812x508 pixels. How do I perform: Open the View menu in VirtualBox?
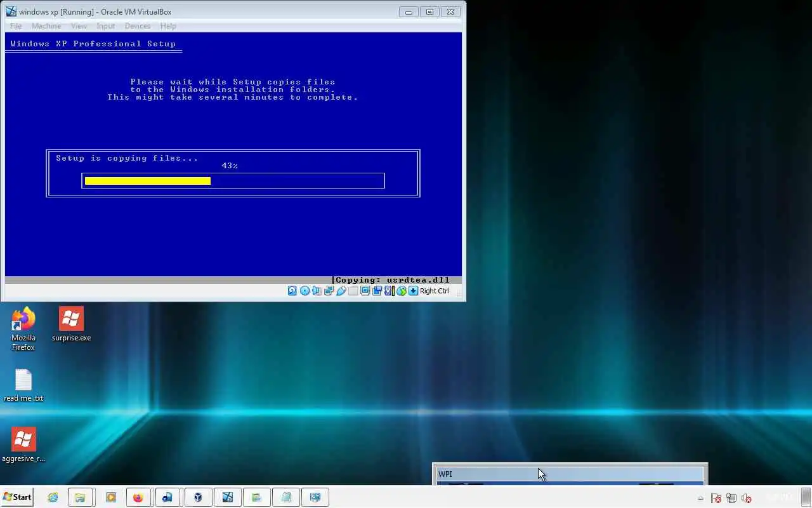pyautogui.click(x=79, y=26)
